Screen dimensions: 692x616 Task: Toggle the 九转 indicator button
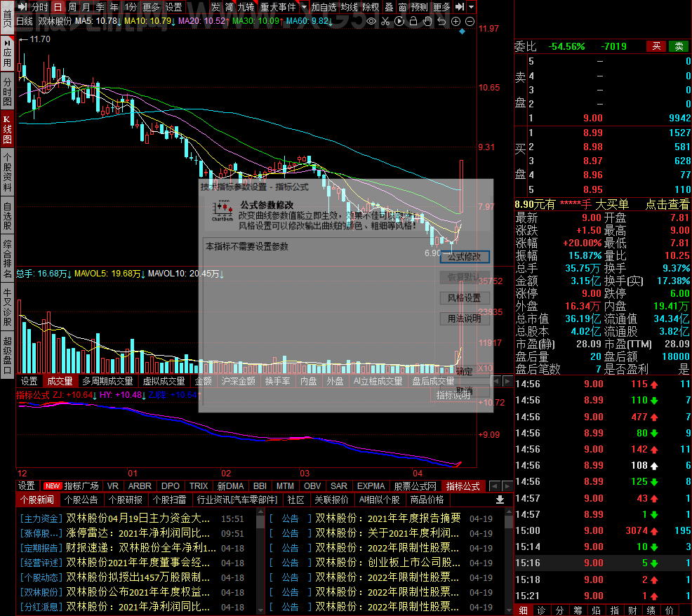(246, 6)
